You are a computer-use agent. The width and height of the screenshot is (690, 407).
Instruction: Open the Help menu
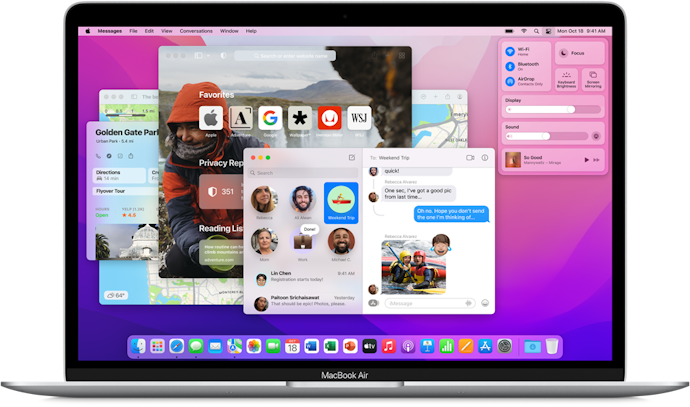[251, 31]
